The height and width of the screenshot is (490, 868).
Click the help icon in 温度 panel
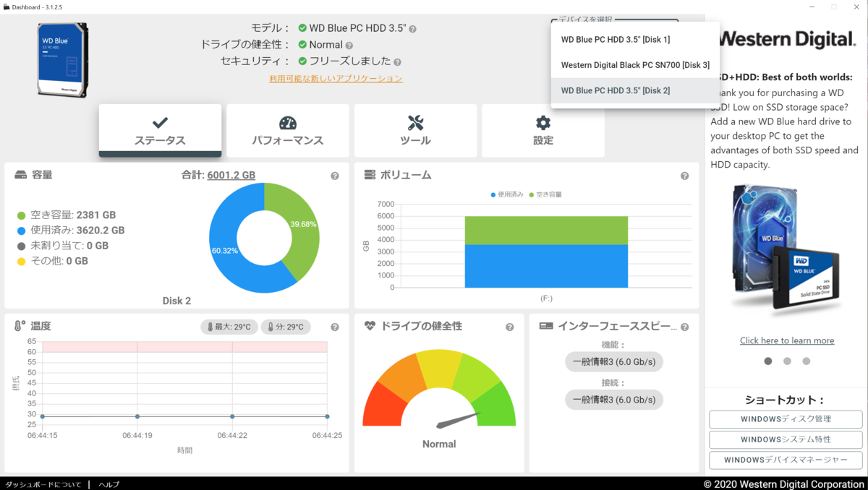click(x=335, y=327)
